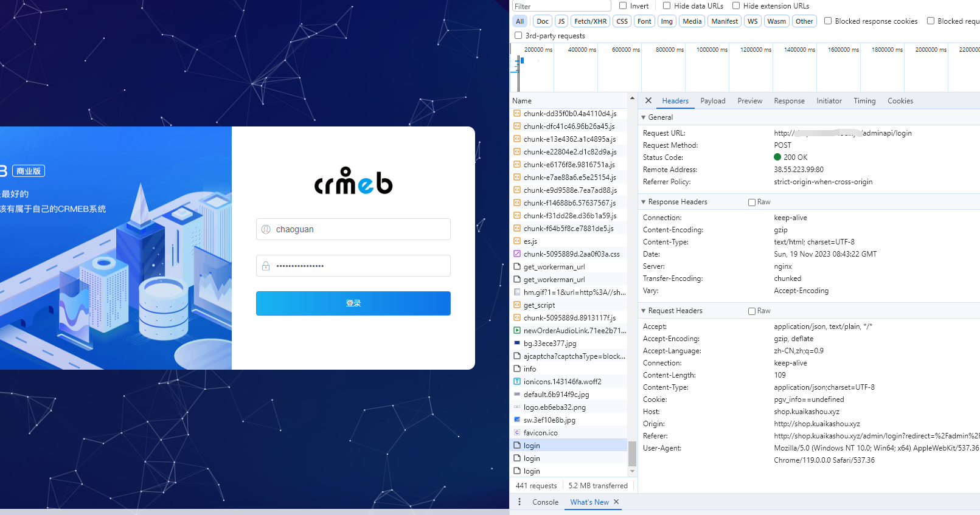Open the DevTools drawer three-dot menu

point(520,502)
